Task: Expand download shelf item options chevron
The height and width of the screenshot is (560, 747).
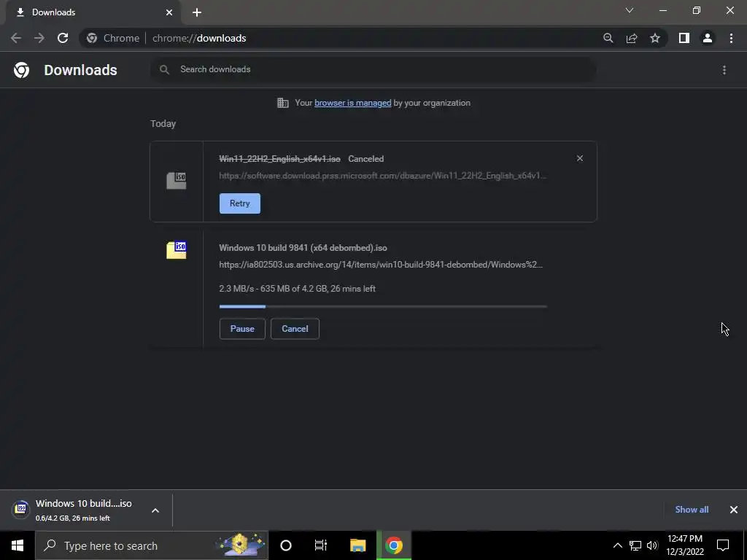Action: pos(155,510)
